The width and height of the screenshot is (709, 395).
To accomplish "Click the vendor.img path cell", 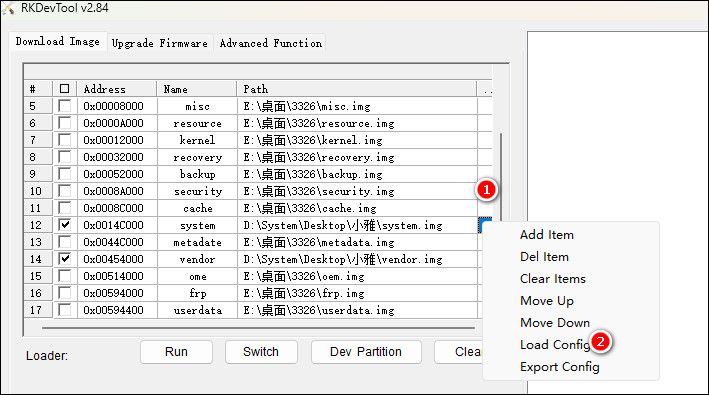I will [x=357, y=259].
